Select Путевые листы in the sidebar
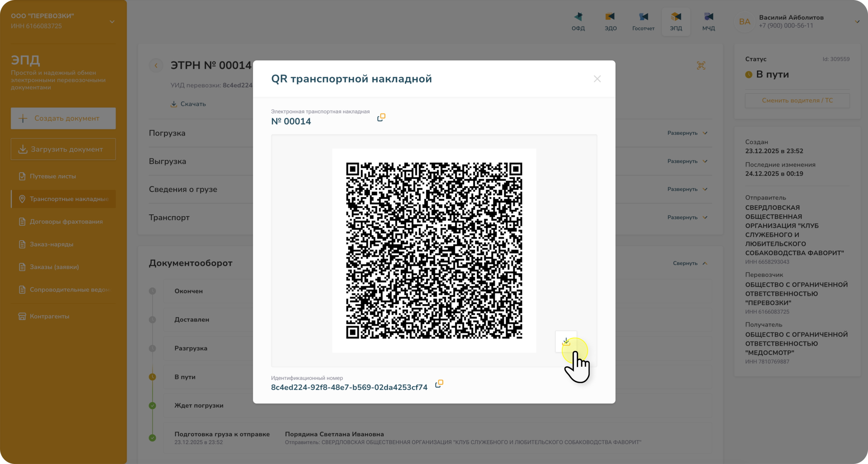Screen dimensions: 868x464 pos(53,176)
